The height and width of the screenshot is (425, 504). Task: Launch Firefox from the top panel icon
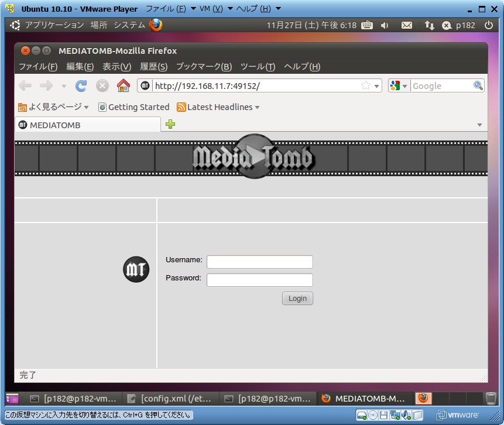click(156, 25)
